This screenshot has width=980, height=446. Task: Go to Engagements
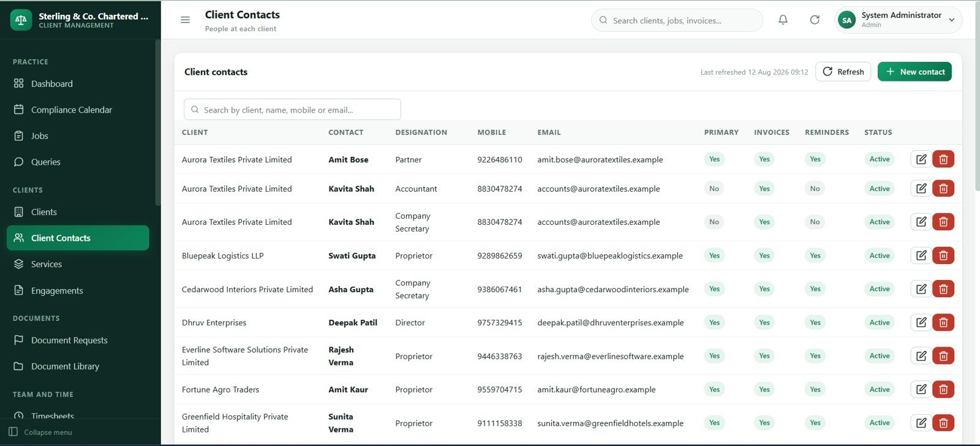[x=78, y=290]
